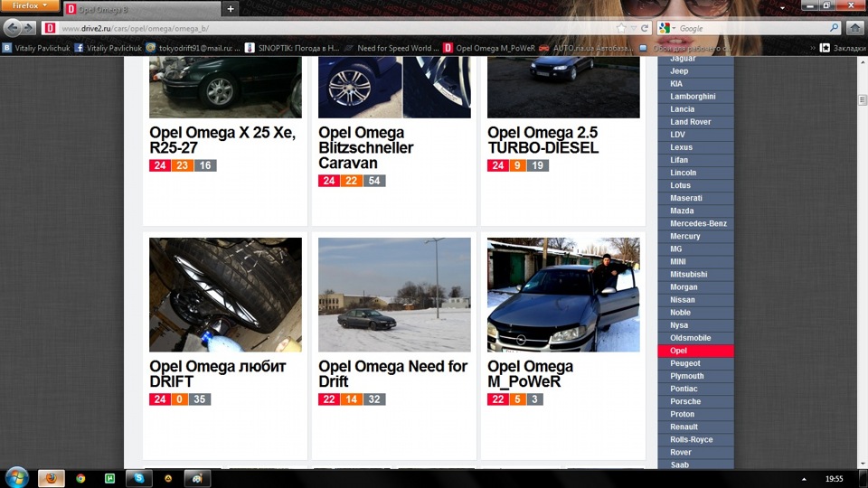Click the page vertical scrollbar thumb
Screen dimensions: 868x488
(x=863, y=99)
